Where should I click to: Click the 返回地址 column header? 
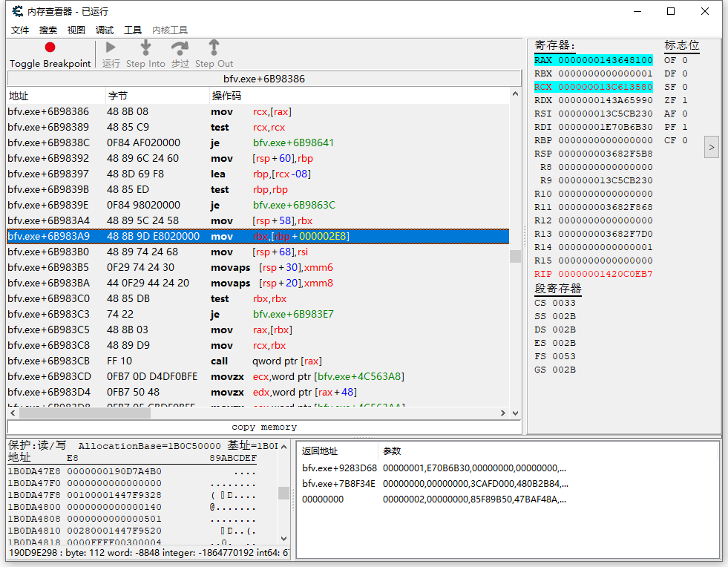[x=338, y=451]
